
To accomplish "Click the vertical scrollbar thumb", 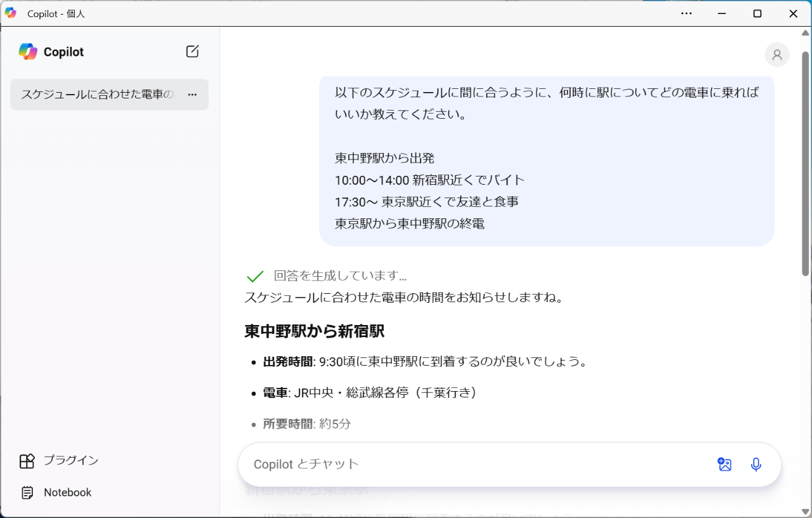I will (805, 165).
